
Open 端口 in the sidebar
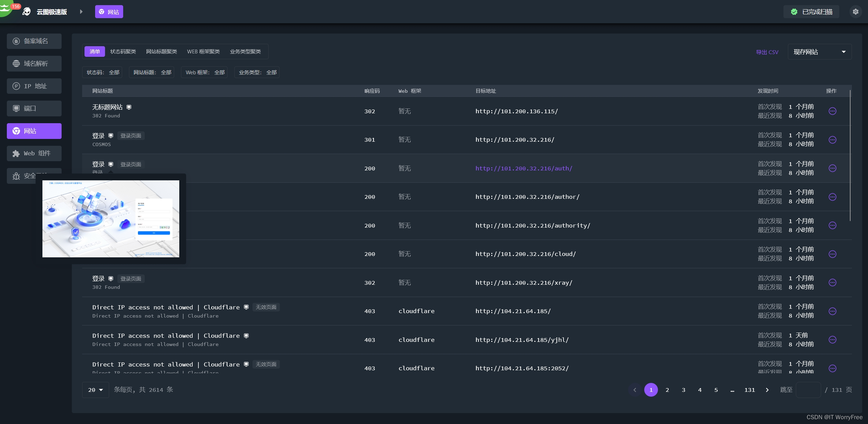[x=34, y=108]
